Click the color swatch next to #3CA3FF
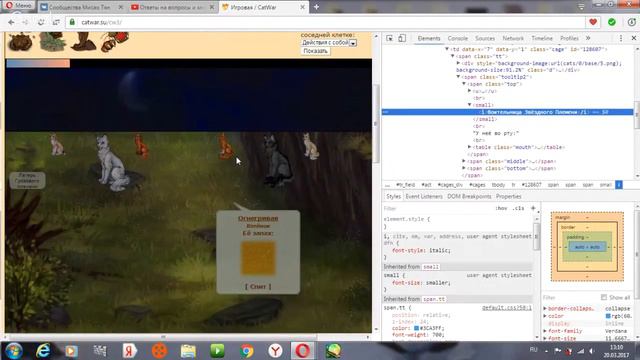This screenshot has width=640, height=360. pyautogui.click(x=416, y=328)
